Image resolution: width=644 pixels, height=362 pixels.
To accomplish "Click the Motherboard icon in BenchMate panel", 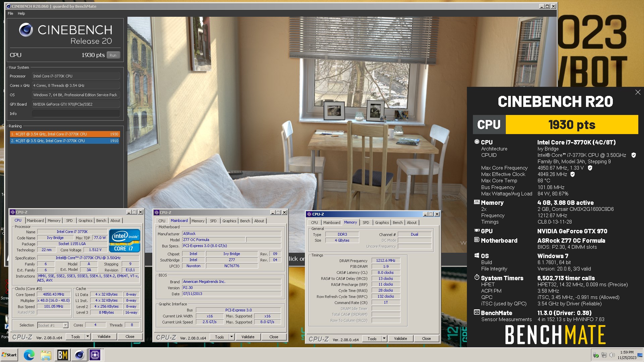I will (x=477, y=240).
